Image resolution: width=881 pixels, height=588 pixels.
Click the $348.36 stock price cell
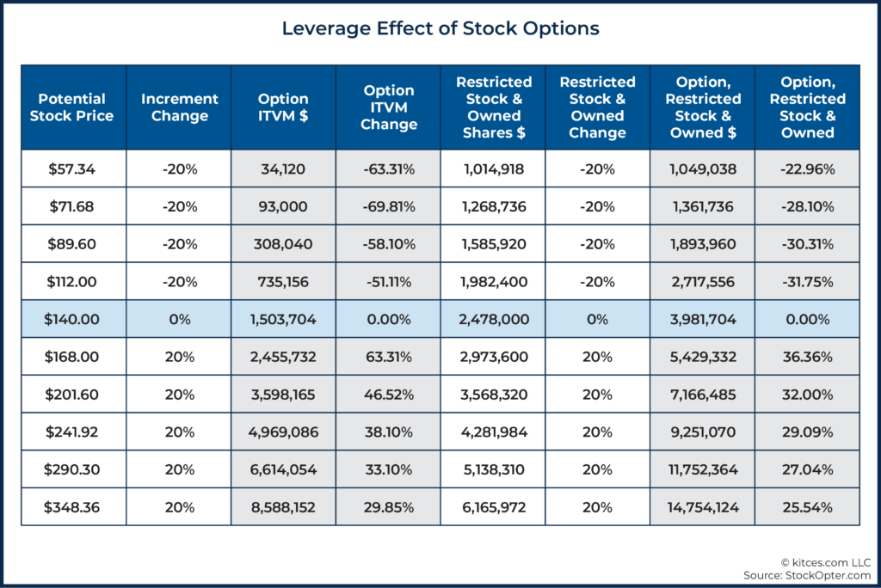(72, 507)
